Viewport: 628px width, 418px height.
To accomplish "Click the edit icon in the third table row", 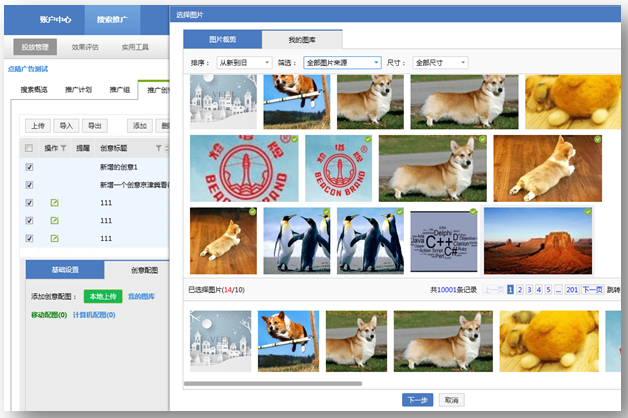I will [55, 203].
